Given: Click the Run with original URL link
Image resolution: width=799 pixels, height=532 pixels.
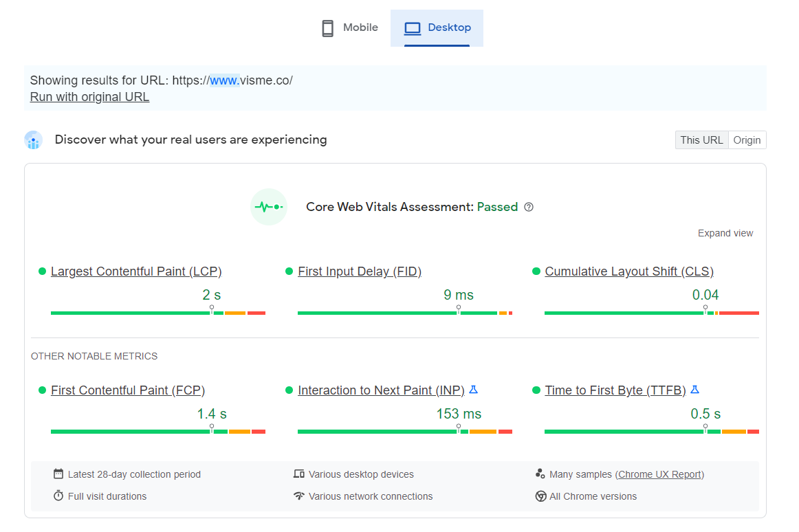Looking at the screenshot, I should pyautogui.click(x=89, y=96).
